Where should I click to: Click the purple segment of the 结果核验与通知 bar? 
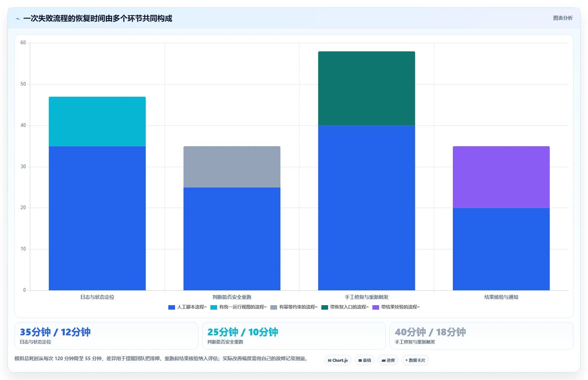pyautogui.click(x=501, y=177)
